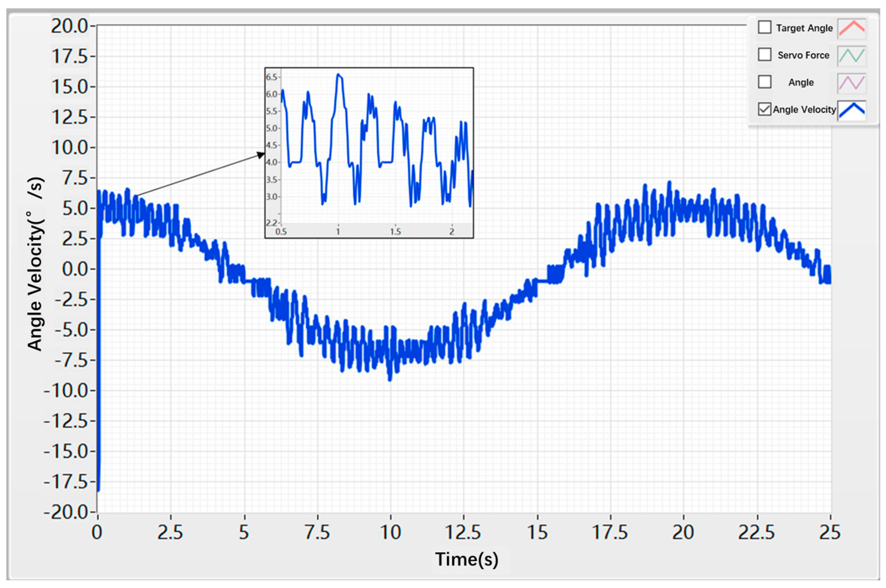Check the Servo Force plot checkbox
This screenshot has width=886, height=588.
(765, 54)
